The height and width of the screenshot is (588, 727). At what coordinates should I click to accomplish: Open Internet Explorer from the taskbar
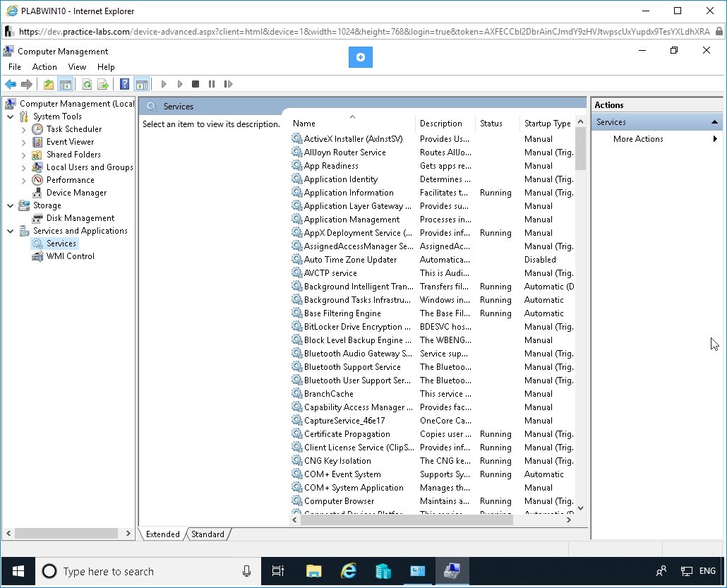pyautogui.click(x=348, y=571)
